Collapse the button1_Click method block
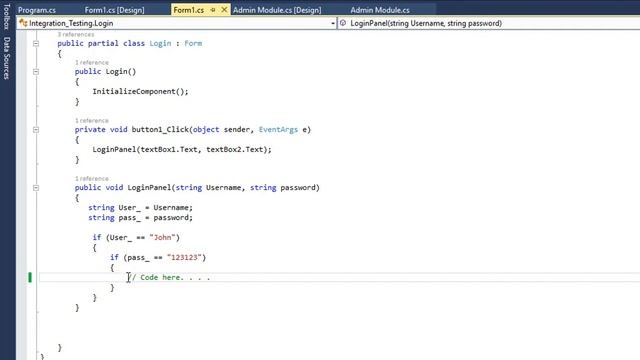Viewport: 640px width, 360px height. coord(36,130)
